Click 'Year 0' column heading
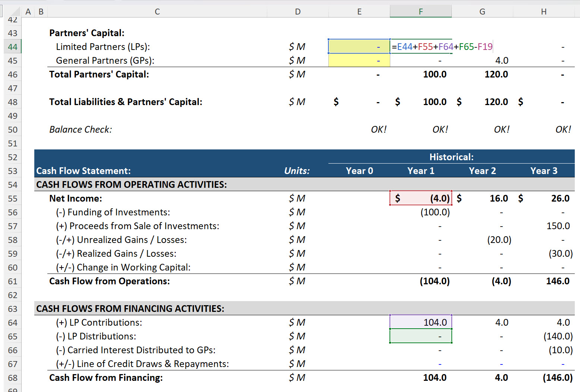This screenshot has width=580, height=392. tap(359, 171)
